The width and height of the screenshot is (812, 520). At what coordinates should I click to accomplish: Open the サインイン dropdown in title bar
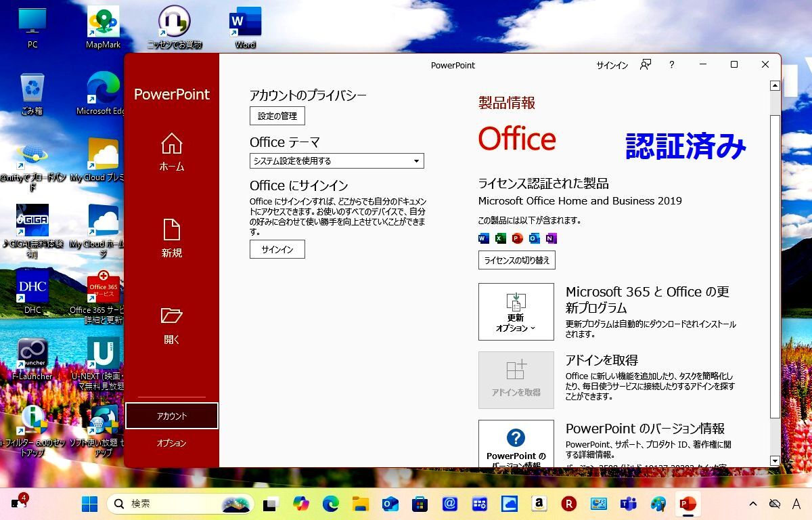click(612, 65)
